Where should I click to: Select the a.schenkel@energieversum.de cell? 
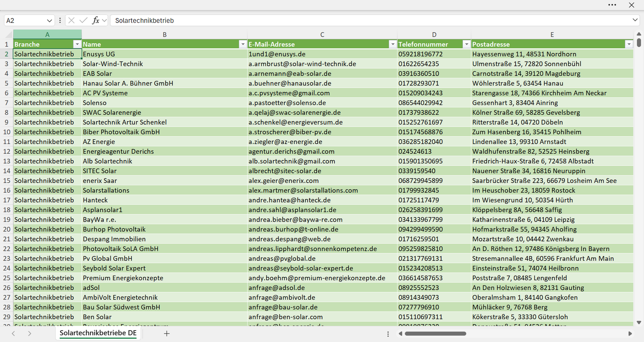coord(322,122)
